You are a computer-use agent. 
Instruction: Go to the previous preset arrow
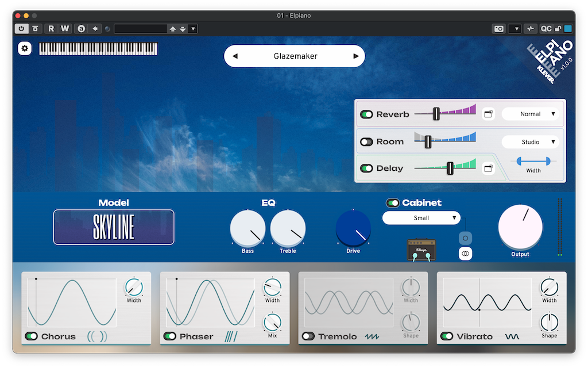pyautogui.click(x=235, y=56)
